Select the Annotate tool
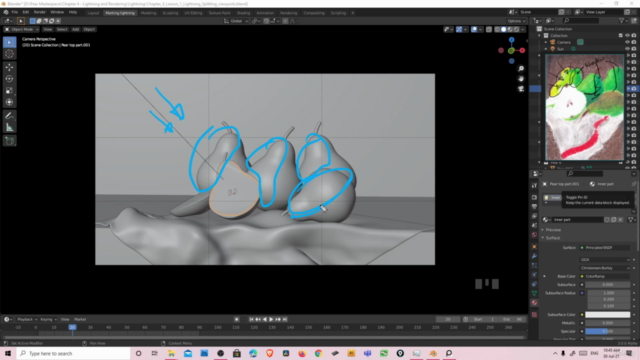This screenshot has height=360, width=640. click(x=9, y=116)
